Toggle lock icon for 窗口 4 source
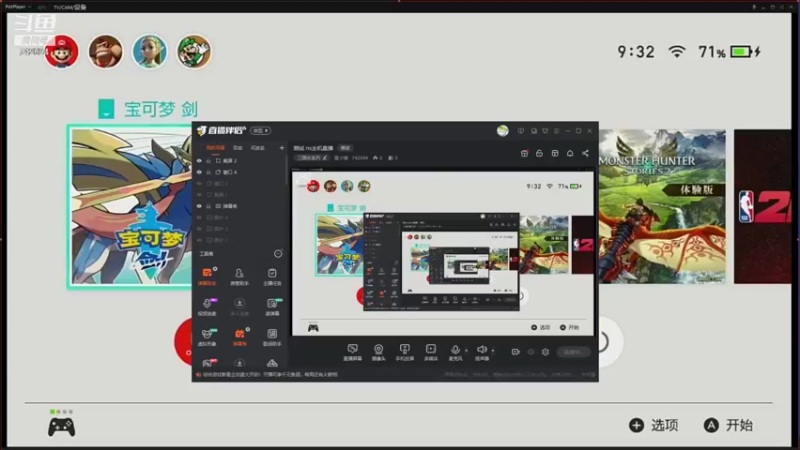Viewport: 800px width, 450px height. pyautogui.click(x=208, y=172)
